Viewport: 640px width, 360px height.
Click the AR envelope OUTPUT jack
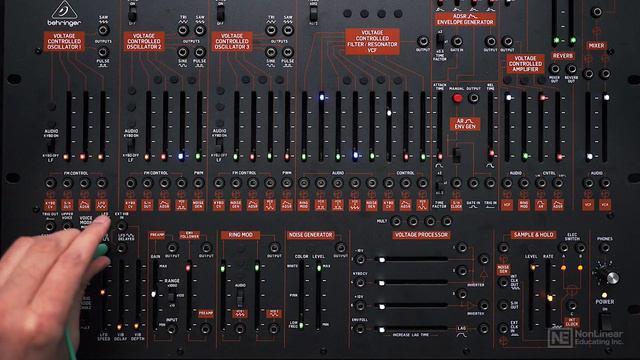[x=473, y=98]
